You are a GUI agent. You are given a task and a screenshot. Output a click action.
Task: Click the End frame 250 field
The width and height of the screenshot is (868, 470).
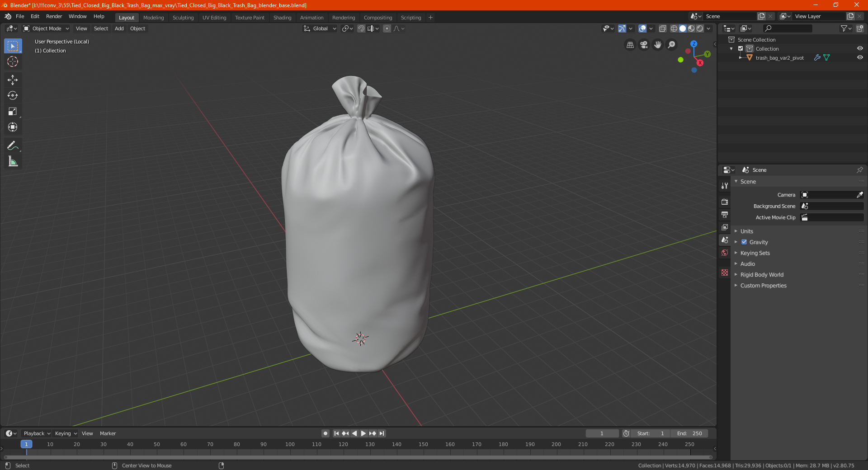pyautogui.click(x=689, y=433)
